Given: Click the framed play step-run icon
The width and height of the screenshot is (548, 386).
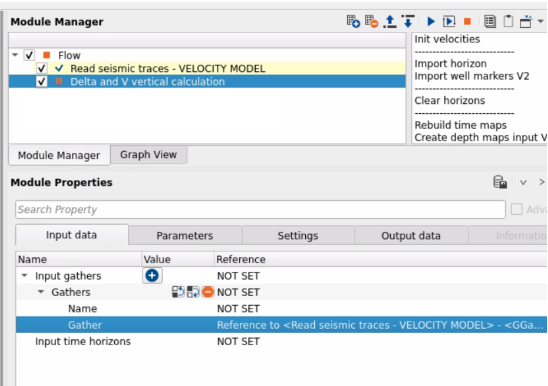Looking at the screenshot, I should tap(449, 22).
